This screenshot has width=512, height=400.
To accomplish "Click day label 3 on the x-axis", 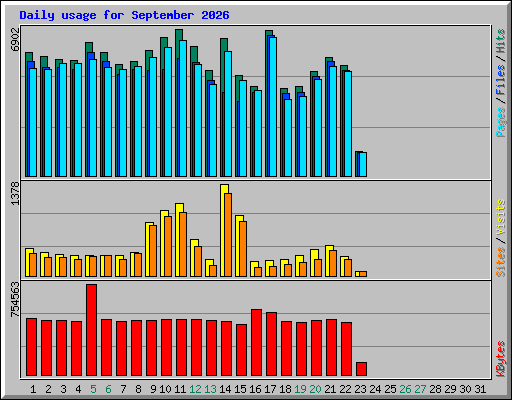I will point(63,389).
